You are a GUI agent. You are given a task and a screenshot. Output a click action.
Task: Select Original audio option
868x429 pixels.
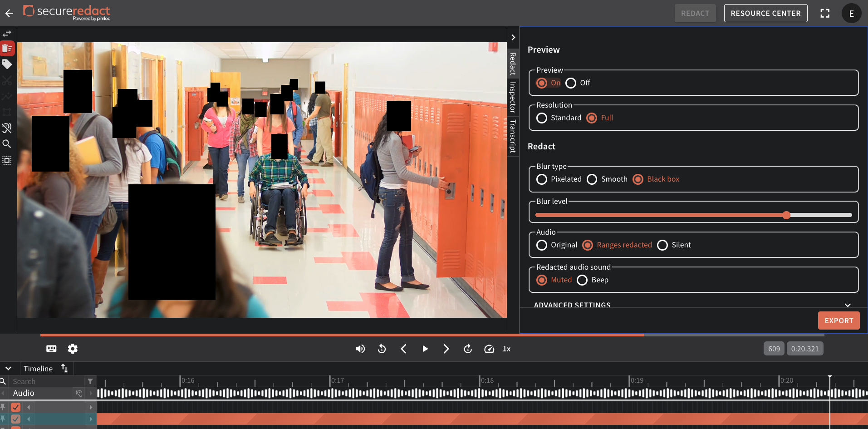542,245
